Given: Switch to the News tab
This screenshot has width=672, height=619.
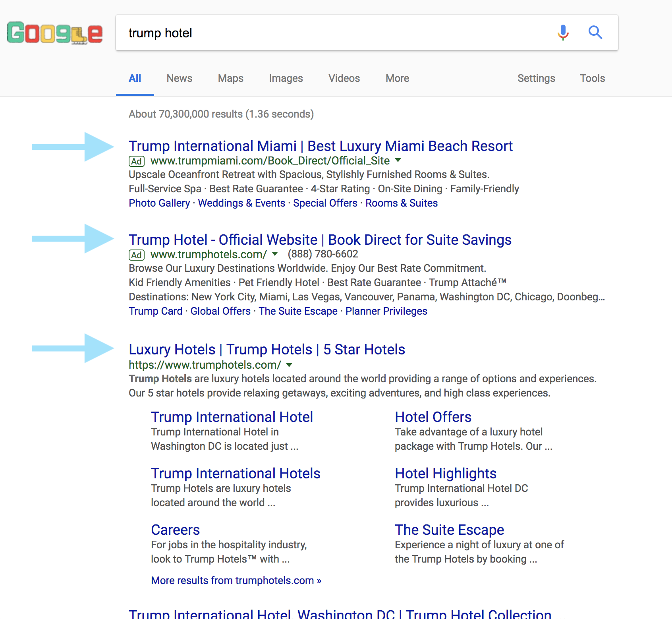Looking at the screenshot, I should pos(179,78).
